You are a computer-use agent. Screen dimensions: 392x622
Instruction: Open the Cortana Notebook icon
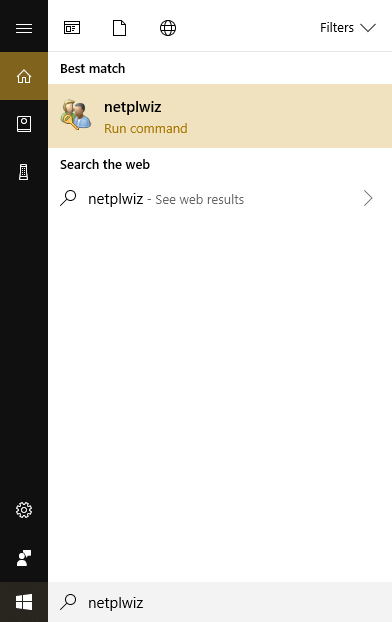pos(24,124)
